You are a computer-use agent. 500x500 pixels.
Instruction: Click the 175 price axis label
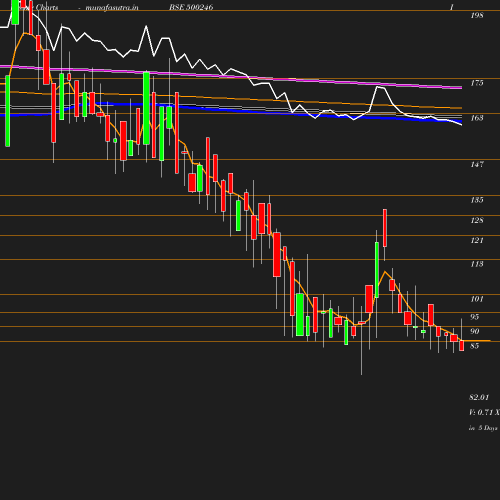coord(477,83)
